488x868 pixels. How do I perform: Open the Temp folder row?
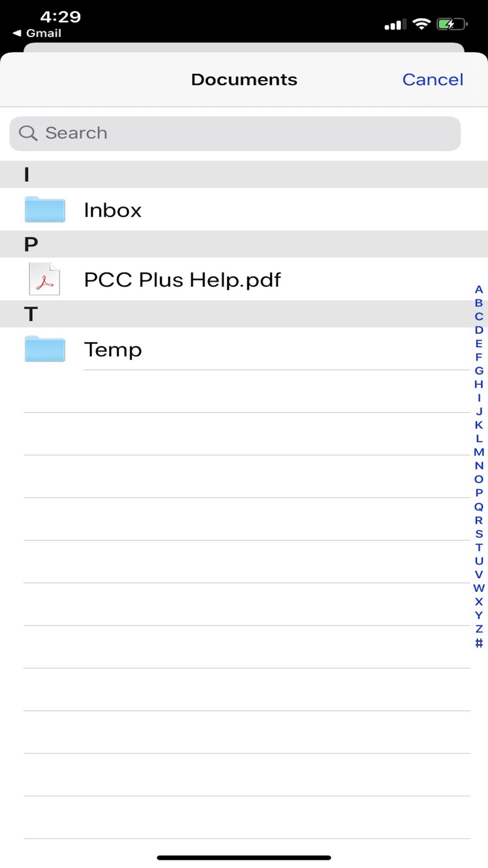244,350
